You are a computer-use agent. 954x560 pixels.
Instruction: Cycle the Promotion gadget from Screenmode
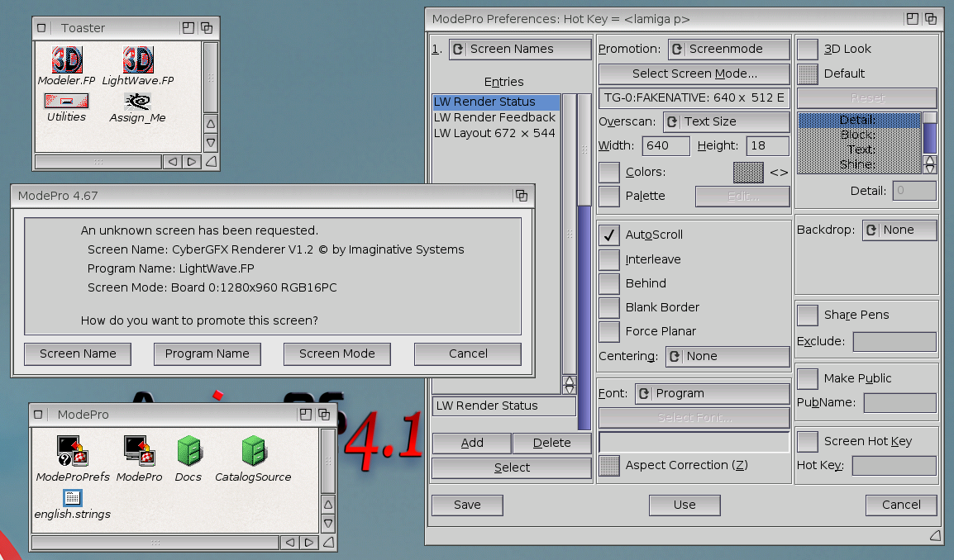(728, 49)
